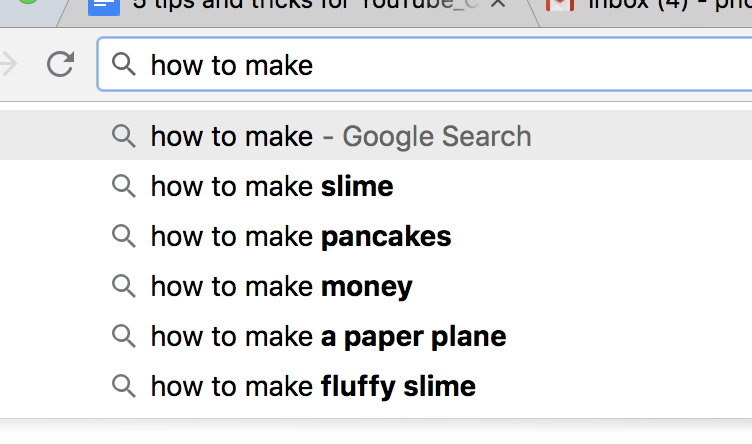Click the search icon beside 'how to make slime'
Viewport: 752px width, 444px height.
(124, 186)
